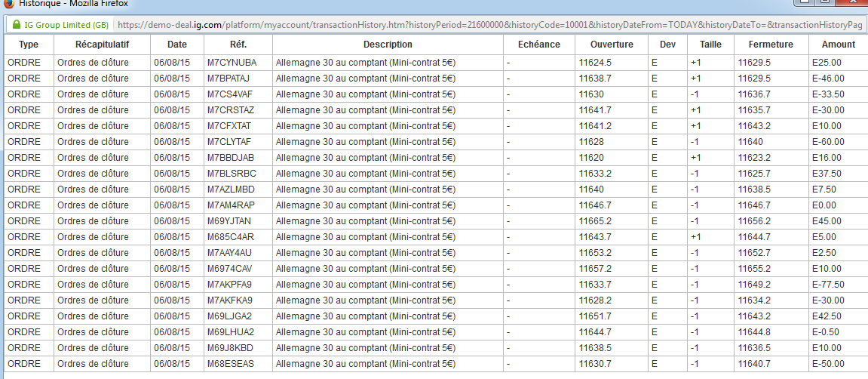Select reference M7AKFKA9

point(230,301)
